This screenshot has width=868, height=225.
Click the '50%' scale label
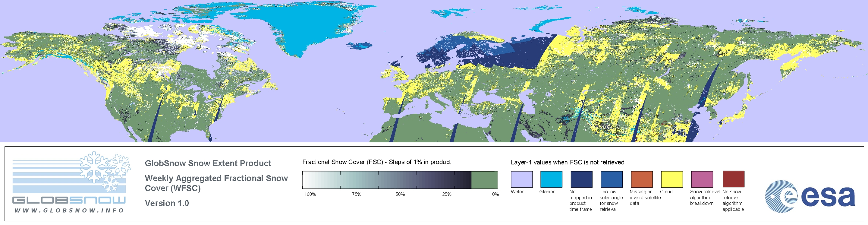(400, 194)
